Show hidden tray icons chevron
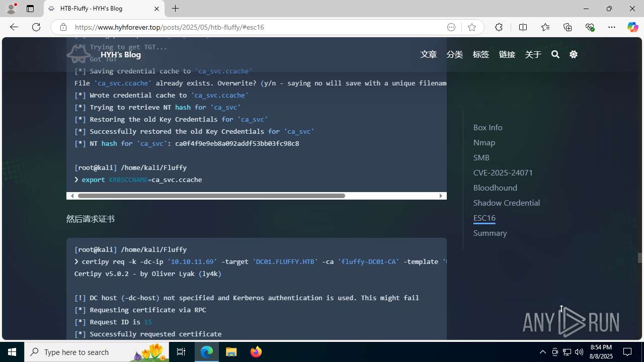The width and height of the screenshot is (644, 362). pos(542,352)
